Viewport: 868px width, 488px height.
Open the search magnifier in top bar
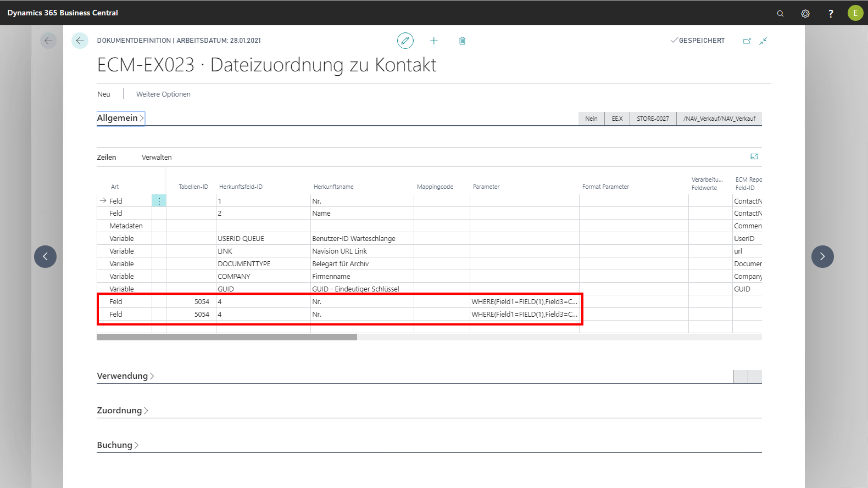[x=780, y=13]
